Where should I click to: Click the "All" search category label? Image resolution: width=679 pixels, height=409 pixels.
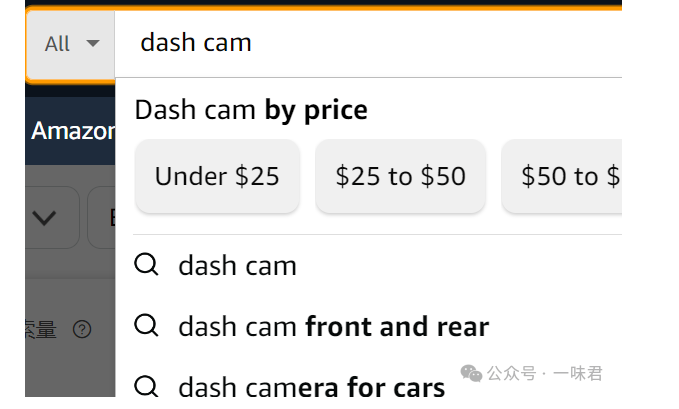58,44
